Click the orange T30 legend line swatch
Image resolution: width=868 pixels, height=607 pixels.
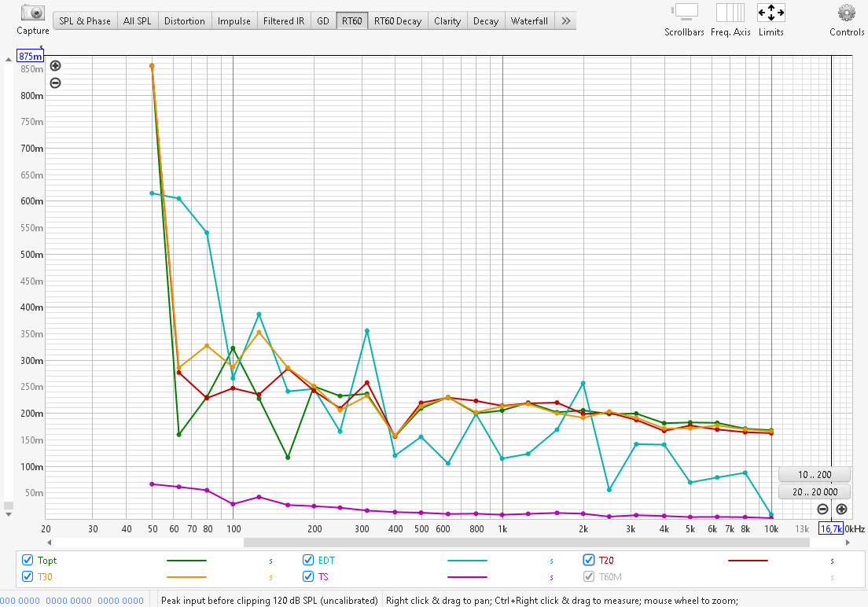click(186, 577)
